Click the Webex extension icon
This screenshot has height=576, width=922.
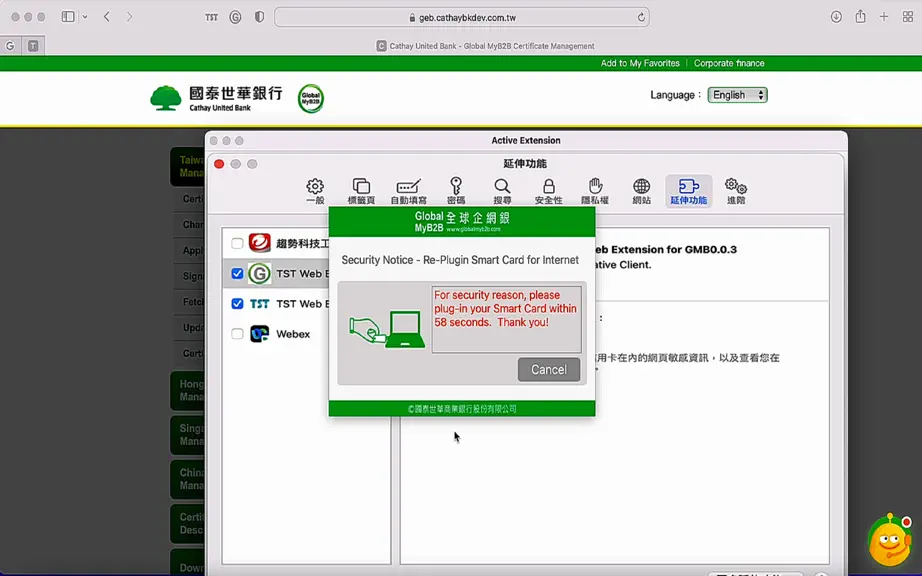(x=259, y=334)
